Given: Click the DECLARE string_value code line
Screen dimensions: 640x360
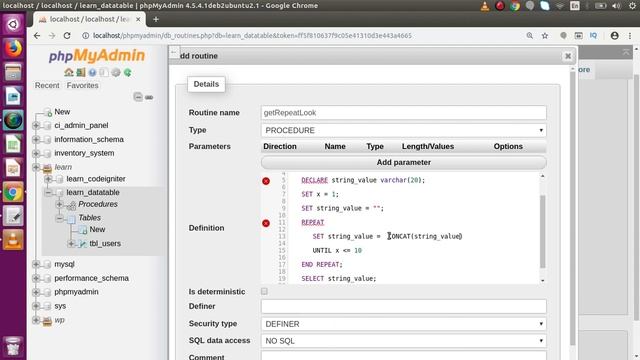Looking at the screenshot, I should [363, 180].
